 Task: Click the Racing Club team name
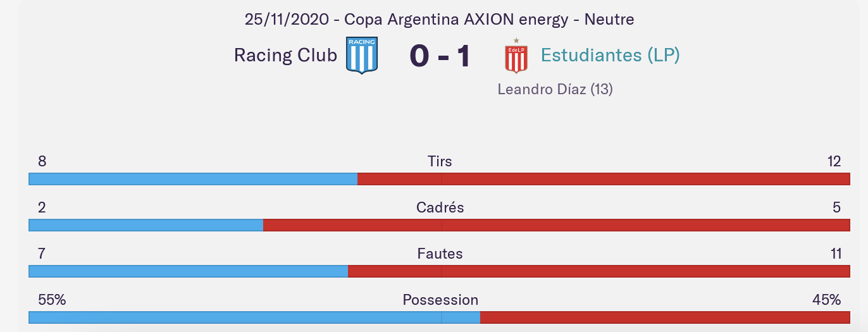coord(285,55)
